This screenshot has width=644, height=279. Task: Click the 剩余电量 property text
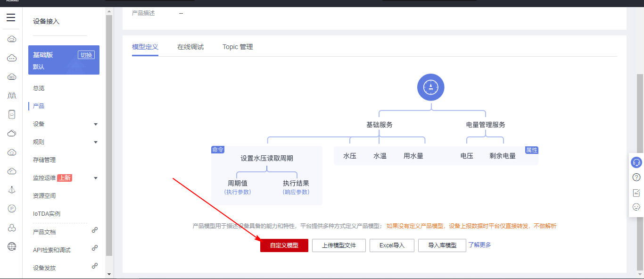tap(503, 156)
